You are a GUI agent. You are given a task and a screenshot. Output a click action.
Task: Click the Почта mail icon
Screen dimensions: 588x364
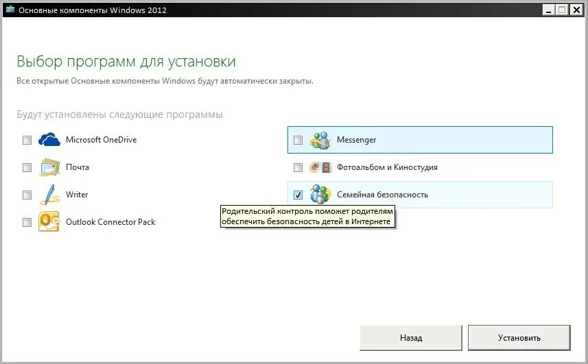click(x=49, y=167)
